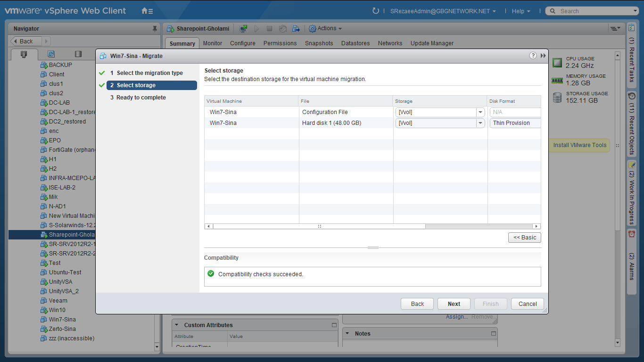Open the Recent Objects side panel
Viewport: 644px width, 362px height.
[632, 124]
